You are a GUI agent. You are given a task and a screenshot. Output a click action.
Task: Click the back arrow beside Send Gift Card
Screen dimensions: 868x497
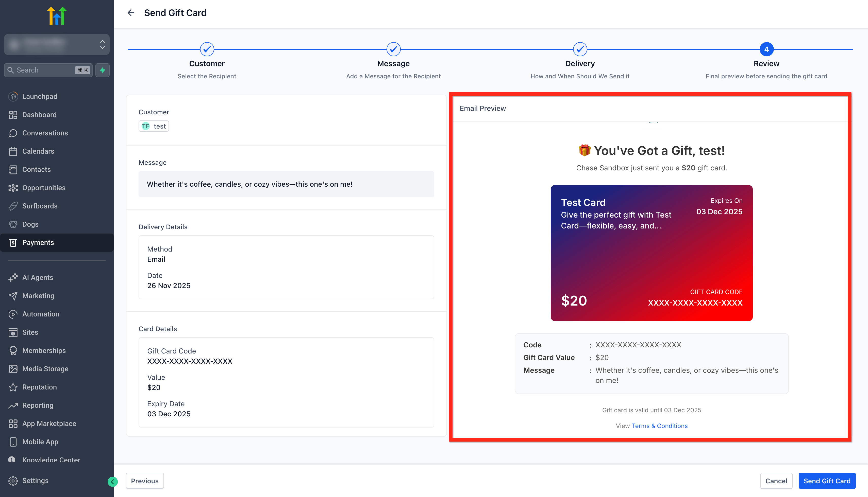(x=131, y=13)
